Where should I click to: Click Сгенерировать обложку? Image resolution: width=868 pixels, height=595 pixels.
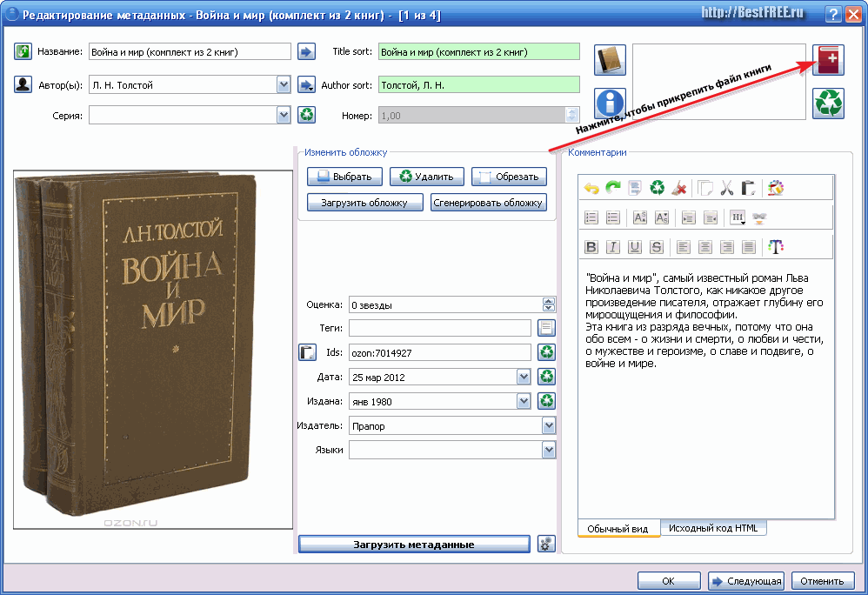[x=488, y=203]
